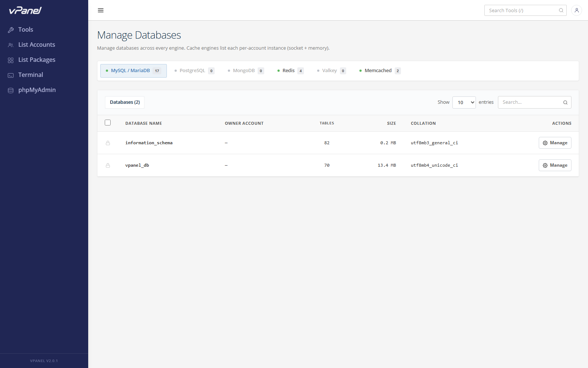
Task: Click the lock icon for information_schema
Action: 108,143
